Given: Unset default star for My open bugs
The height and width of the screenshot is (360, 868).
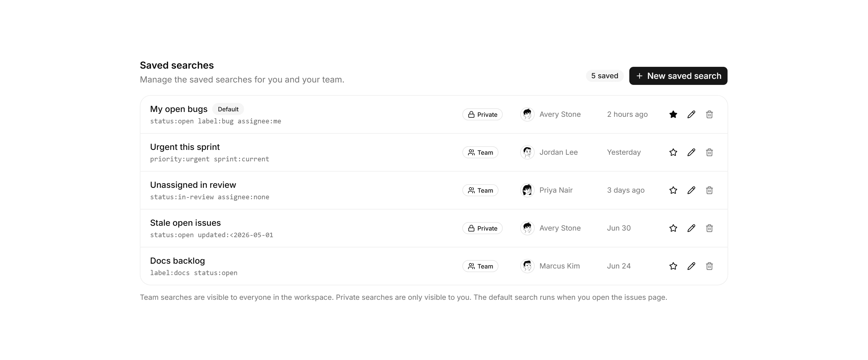Looking at the screenshot, I should tap(673, 114).
